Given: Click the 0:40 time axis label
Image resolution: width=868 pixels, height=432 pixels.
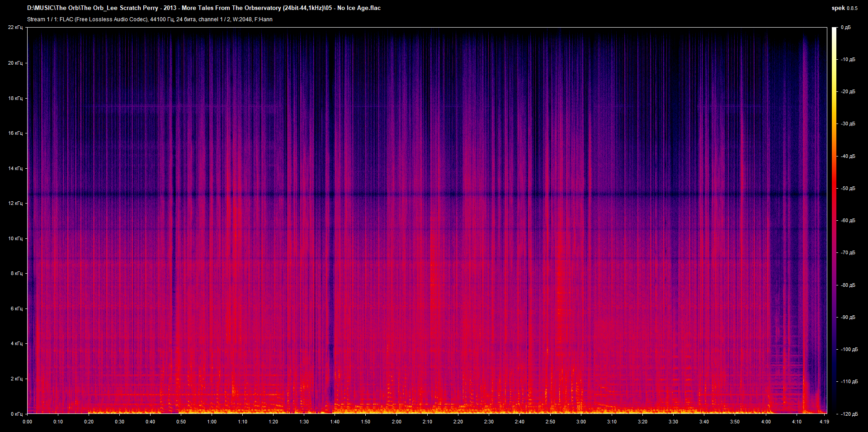Looking at the screenshot, I should (150, 422).
